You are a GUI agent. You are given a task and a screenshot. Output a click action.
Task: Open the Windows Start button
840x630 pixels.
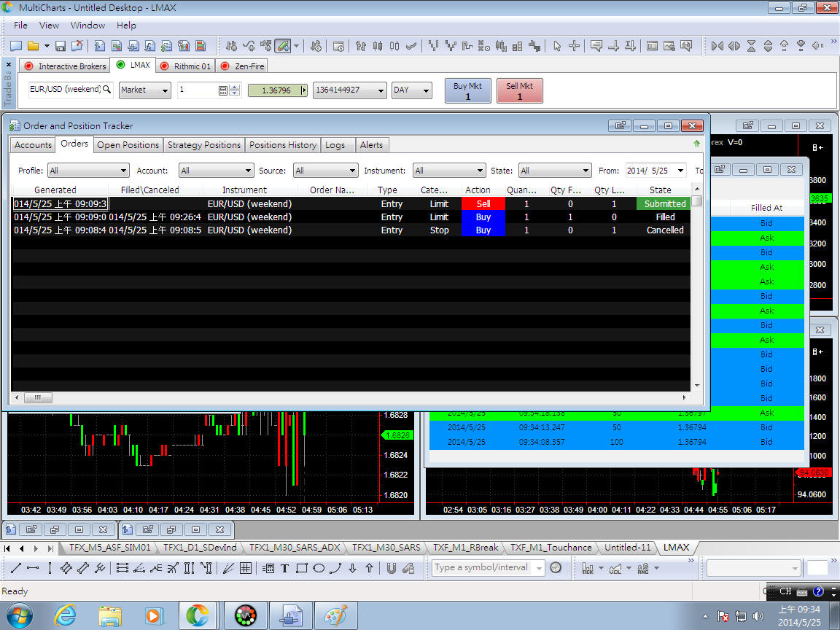(x=19, y=615)
